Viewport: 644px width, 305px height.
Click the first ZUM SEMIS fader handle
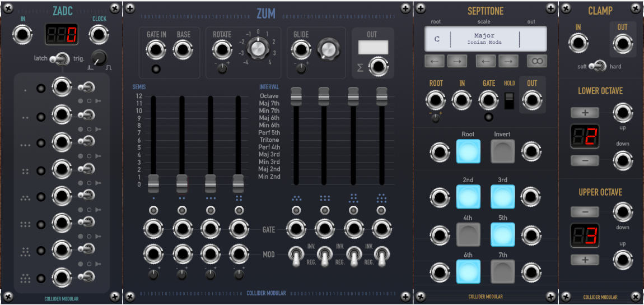tap(153, 183)
